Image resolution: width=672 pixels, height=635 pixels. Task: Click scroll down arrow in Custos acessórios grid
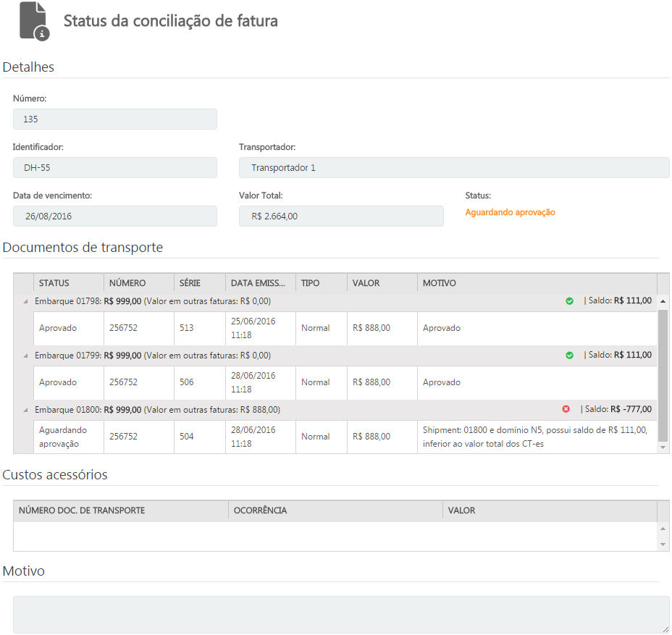(663, 544)
